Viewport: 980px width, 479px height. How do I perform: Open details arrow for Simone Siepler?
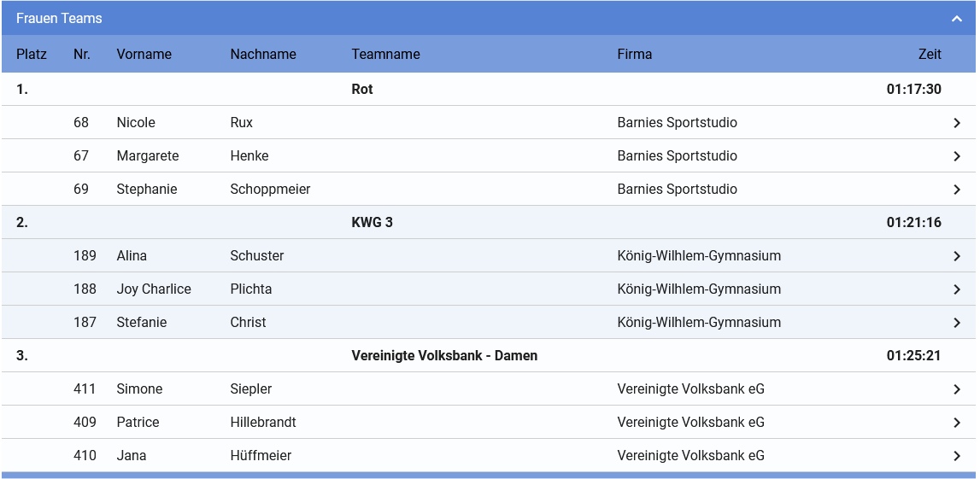956,389
